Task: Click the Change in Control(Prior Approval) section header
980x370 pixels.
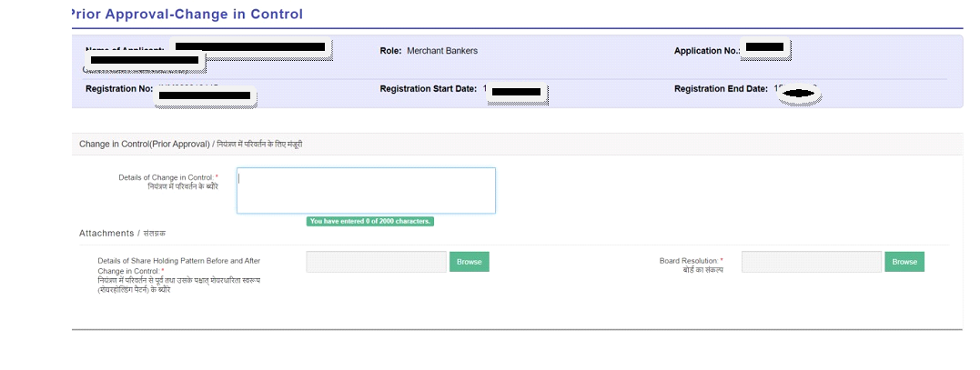Action: tap(197, 145)
